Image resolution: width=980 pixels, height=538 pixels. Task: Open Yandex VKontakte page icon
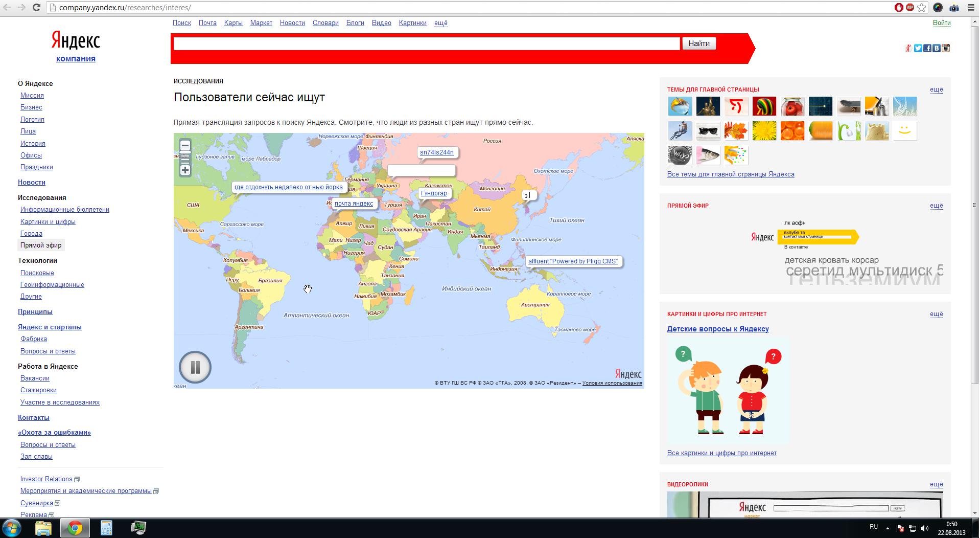click(x=937, y=48)
